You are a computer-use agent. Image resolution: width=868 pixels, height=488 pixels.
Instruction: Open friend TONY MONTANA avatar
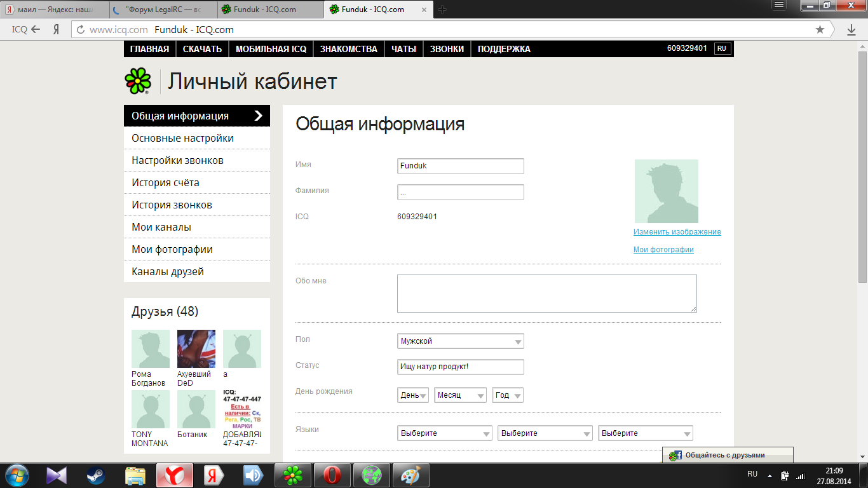[x=151, y=409]
